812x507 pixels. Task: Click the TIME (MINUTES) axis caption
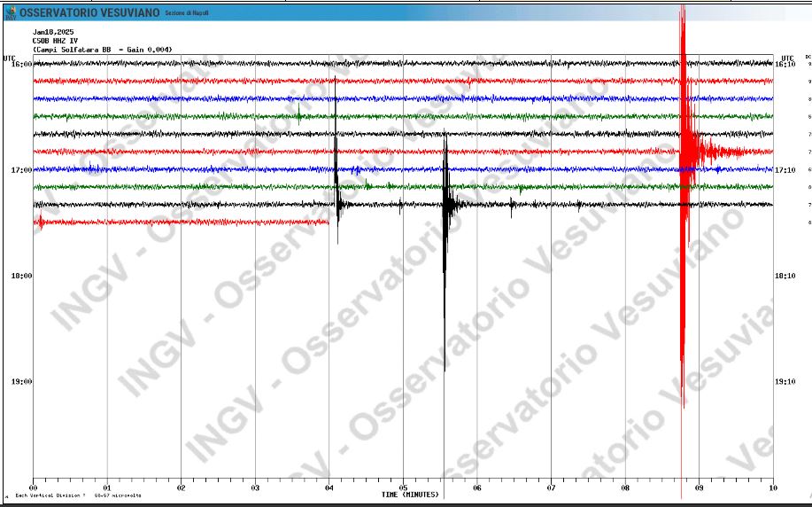[x=410, y=494]
